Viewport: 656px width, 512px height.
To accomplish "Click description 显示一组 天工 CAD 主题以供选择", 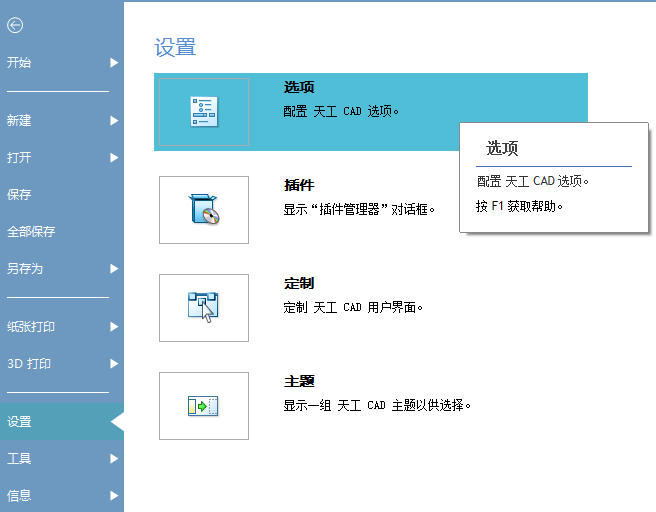I will pos(377,405).
